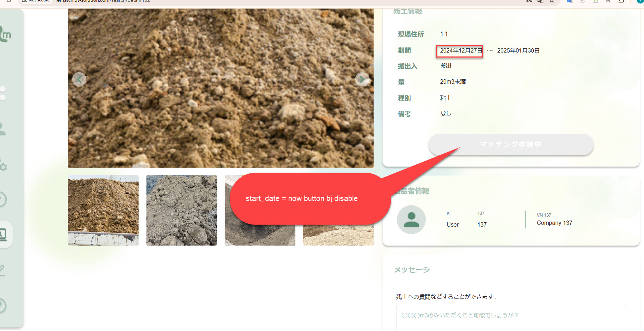This screenshot has width=644, height=331.
Task: Open the user profile icon in sidebar
Action: (x=3, y=129)
